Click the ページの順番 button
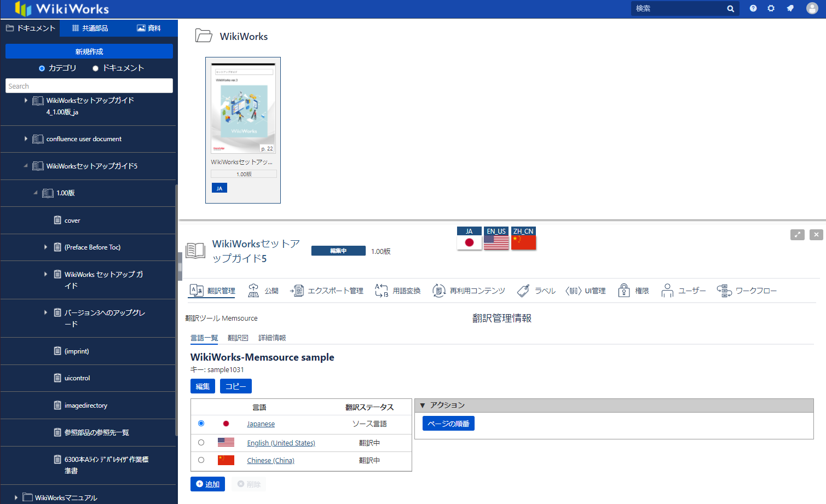This screenshot has height=504, width=826. [x=448, y=424]
